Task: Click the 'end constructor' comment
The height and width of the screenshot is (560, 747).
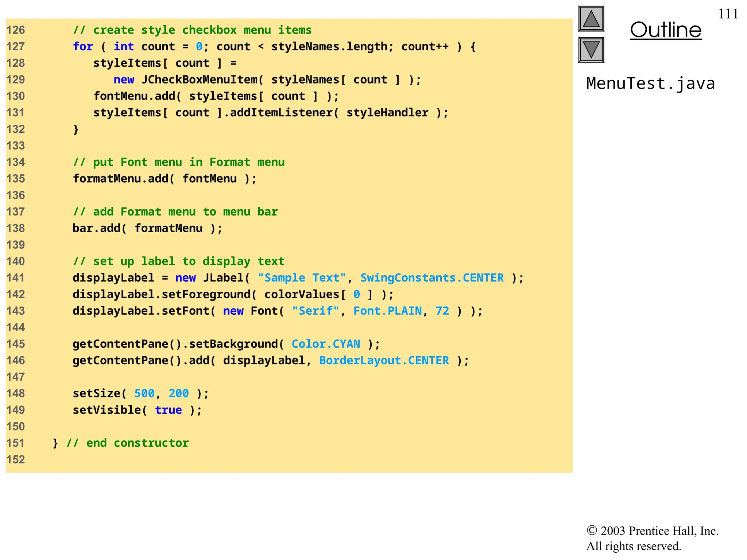Action: coord(127,443)
